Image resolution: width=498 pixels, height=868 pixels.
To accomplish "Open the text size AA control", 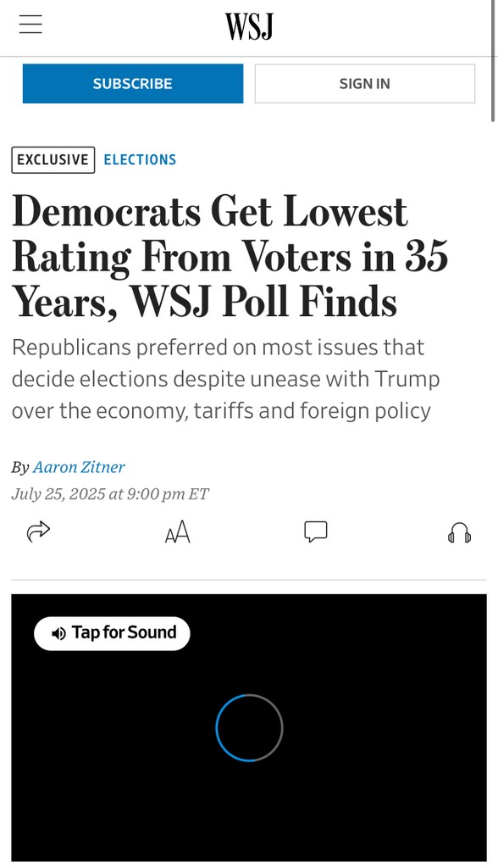I will [178, 532].
